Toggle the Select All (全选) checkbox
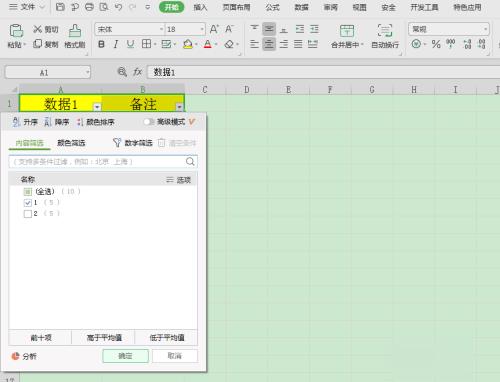 click(x=28, y=192)
